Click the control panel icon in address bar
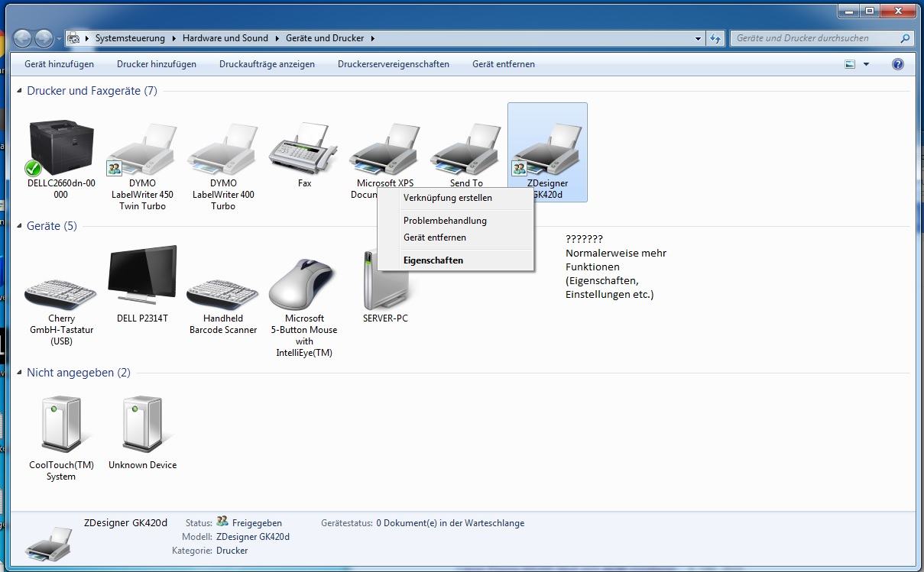924x572 pixels. coord(74,38)
